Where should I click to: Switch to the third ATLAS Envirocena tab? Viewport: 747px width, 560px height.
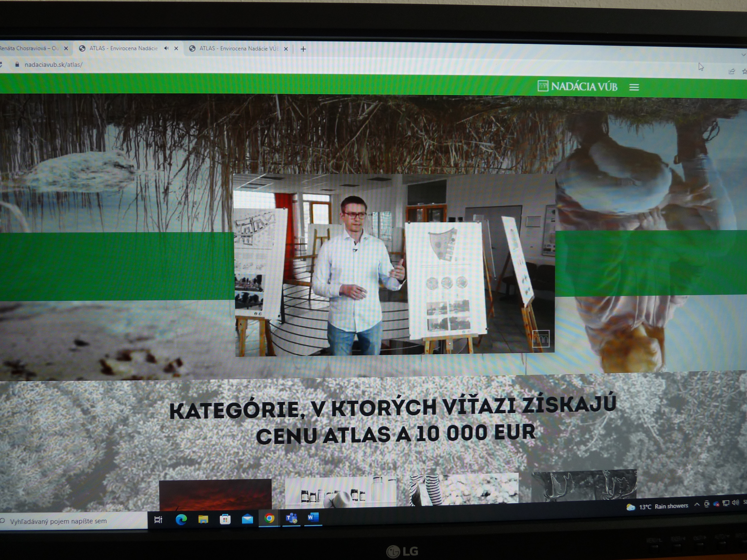(238, 49)
